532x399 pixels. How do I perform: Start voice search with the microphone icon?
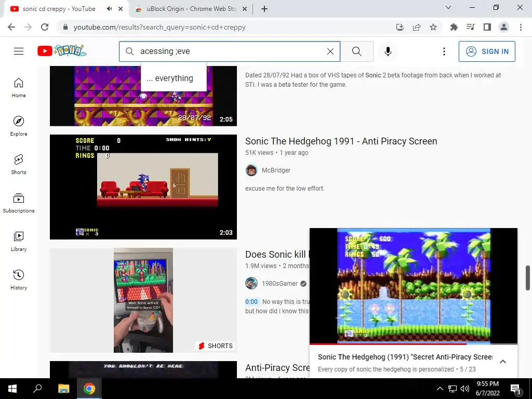tap(388, 51)
